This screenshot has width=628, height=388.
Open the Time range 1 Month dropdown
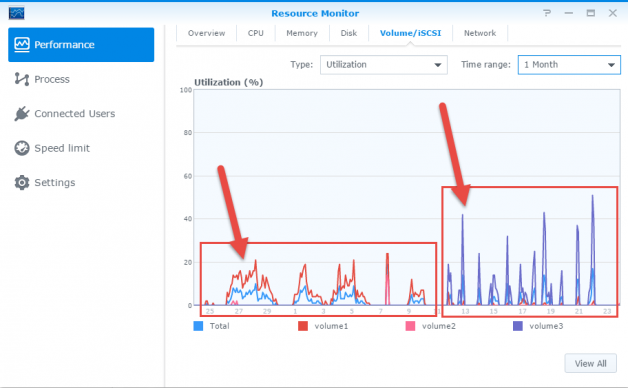(x=569, y=65)
